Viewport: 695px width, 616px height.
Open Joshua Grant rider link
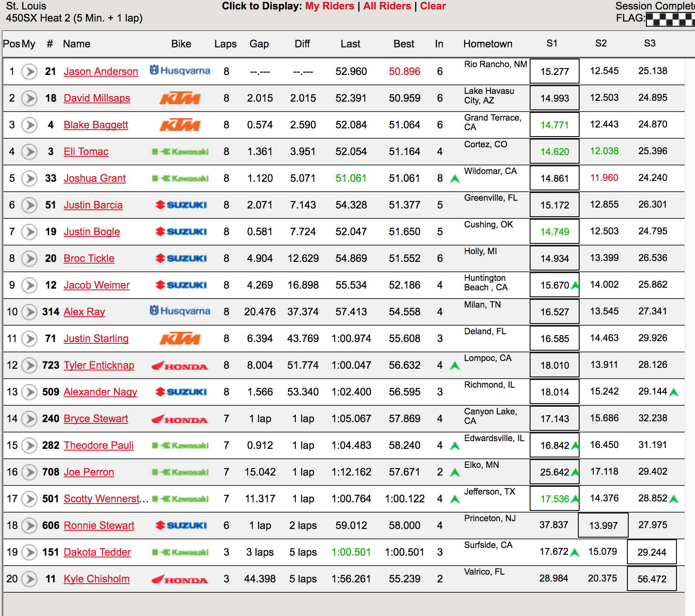tap(95, 178)
